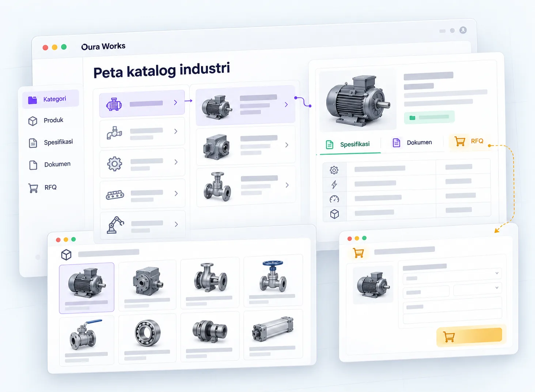Click the speed gauge icon in specification table
Image resolution: width=535 pixels, height=392 pixels.
[334, 199]
